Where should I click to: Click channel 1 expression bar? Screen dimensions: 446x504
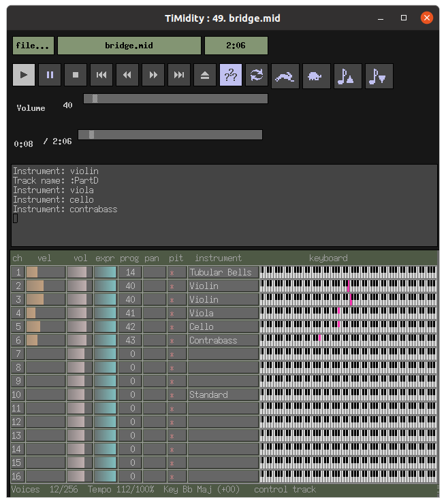pyautogui.click(x=106, y=272)
